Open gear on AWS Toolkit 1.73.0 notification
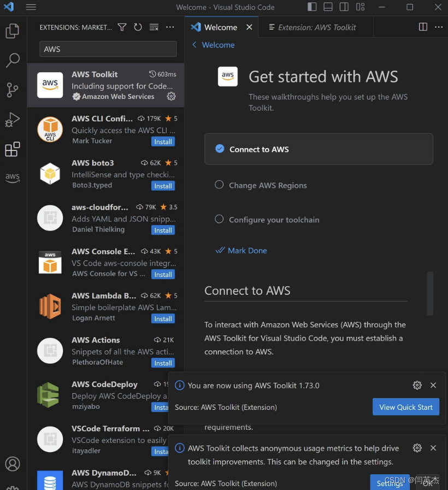This screenshot has height=490, width=448. 417,385
